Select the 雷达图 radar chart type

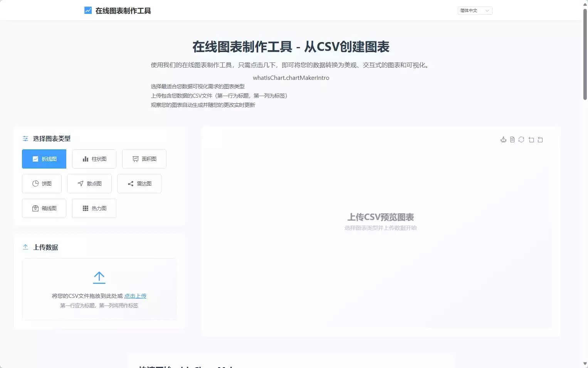coord(139,184)
